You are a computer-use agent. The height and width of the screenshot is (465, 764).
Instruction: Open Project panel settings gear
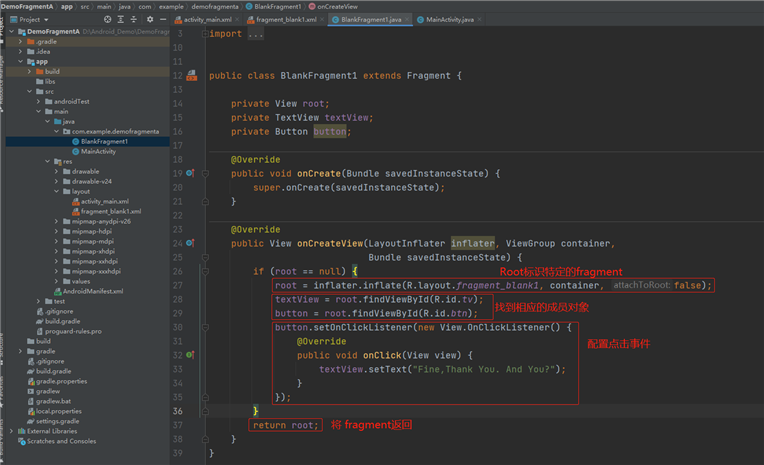[x=150, y=19]
